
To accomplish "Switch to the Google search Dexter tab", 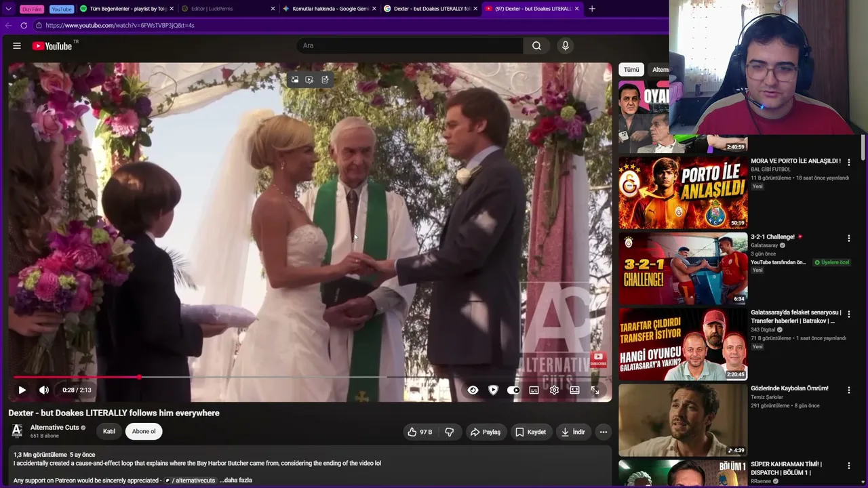I will (430, 9).
